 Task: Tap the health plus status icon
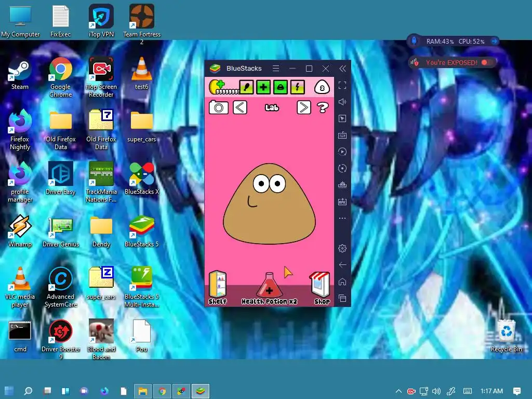pyautogui.click(x=263, y=87)
